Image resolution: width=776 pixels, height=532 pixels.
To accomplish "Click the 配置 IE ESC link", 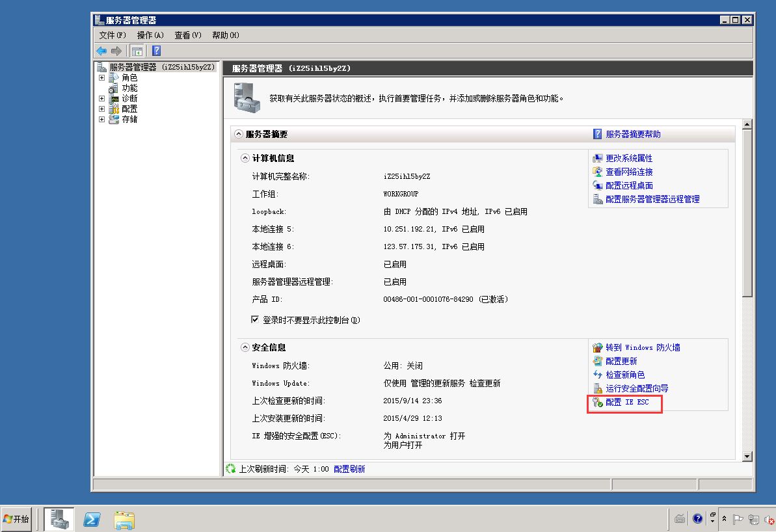I will pyautogui.click(x=627, y=403).
